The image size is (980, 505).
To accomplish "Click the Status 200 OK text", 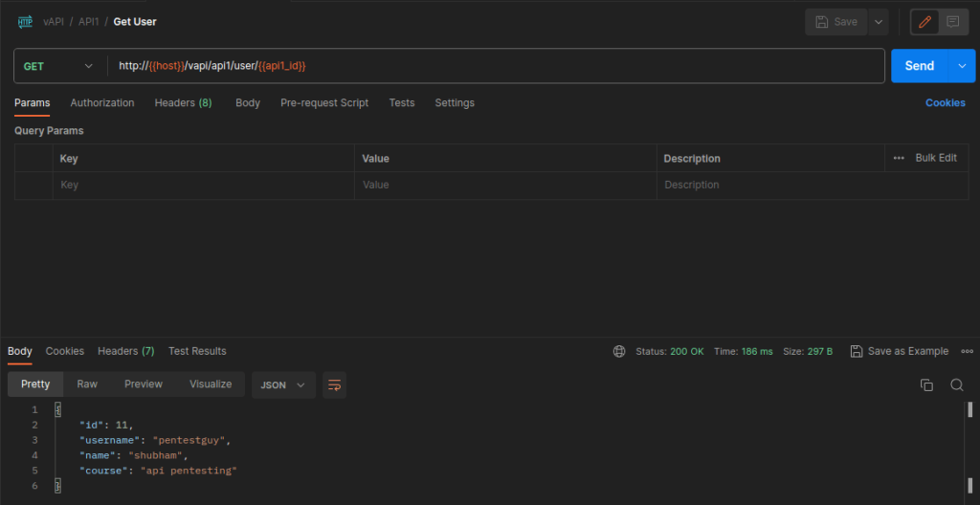I will tap(669, 351).
